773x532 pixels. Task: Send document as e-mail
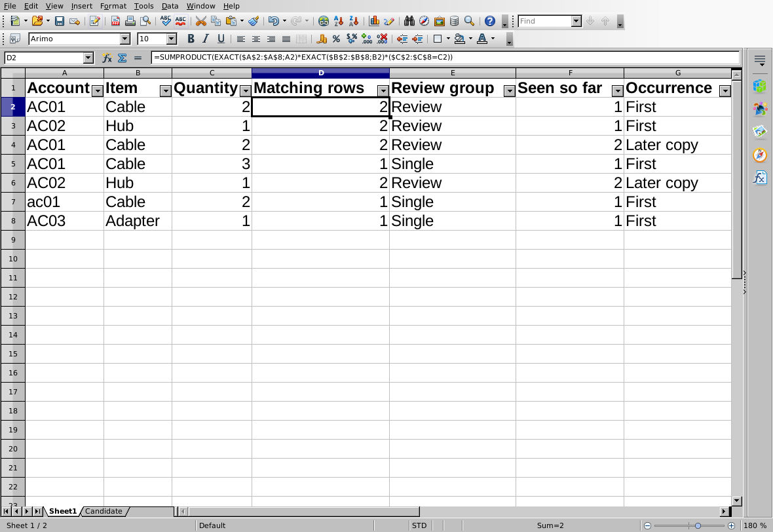pos(75,21)
